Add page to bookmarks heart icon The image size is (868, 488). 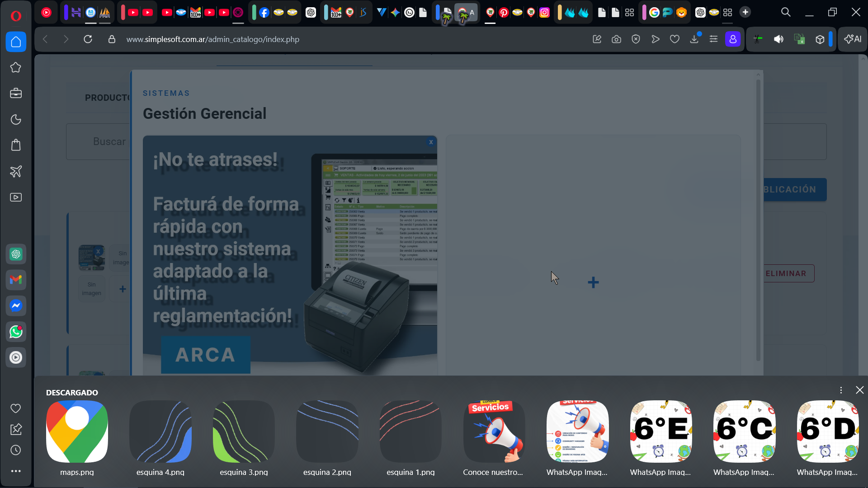coord(675,39)
